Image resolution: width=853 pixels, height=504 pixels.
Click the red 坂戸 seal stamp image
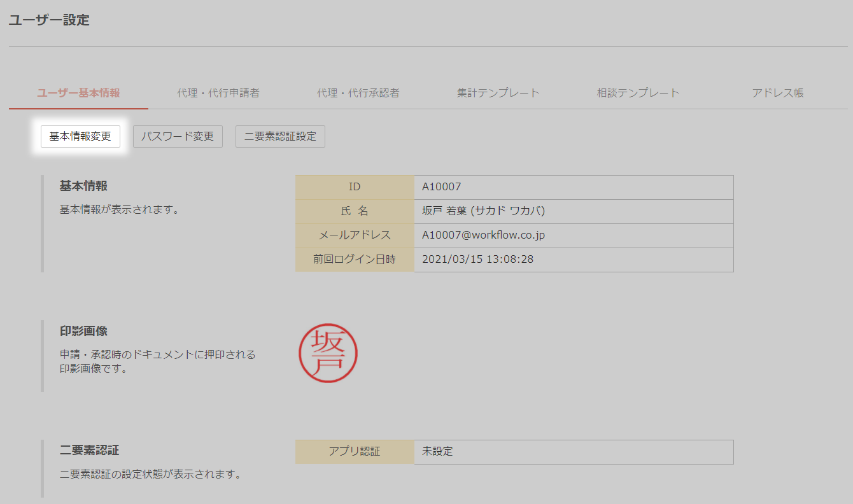pyautogui.click(x=328, y=353)
